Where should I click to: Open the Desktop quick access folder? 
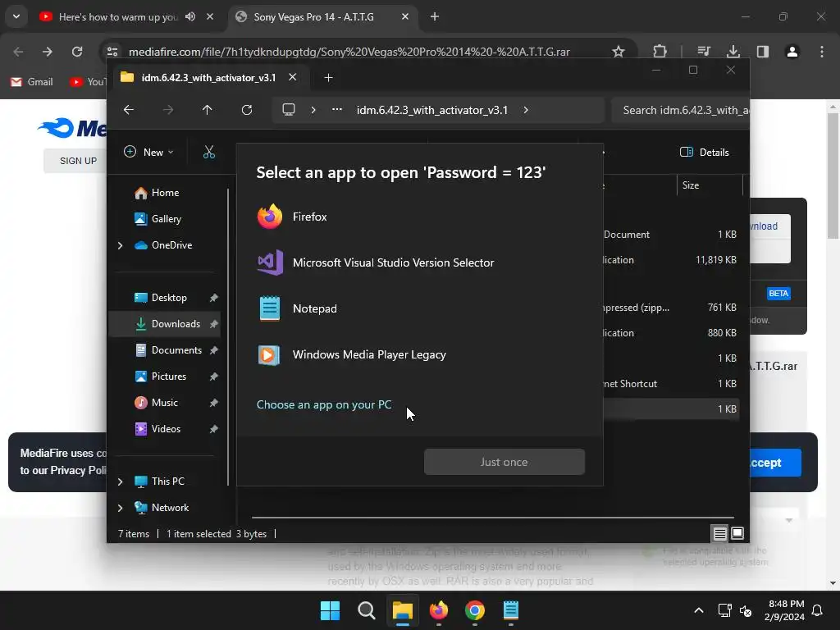point(160,298)
